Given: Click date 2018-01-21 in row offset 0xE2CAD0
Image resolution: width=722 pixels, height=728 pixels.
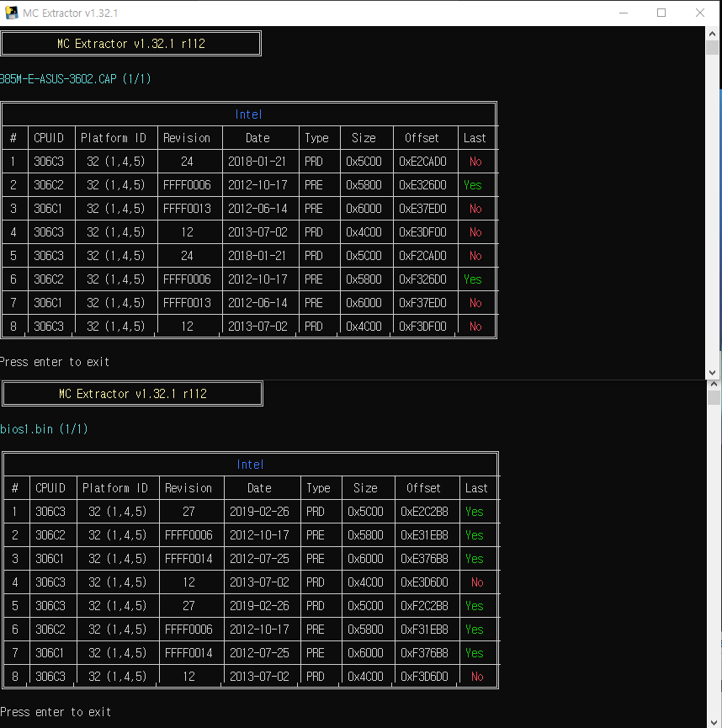Looking at the screenshot, I should pos(257,162).
